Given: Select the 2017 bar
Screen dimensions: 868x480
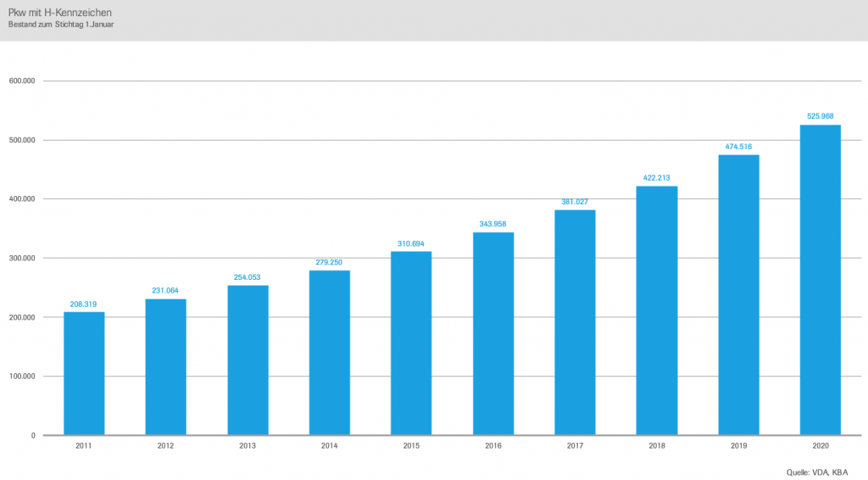Looking at the screenshot, I should (x=576, y=323).
